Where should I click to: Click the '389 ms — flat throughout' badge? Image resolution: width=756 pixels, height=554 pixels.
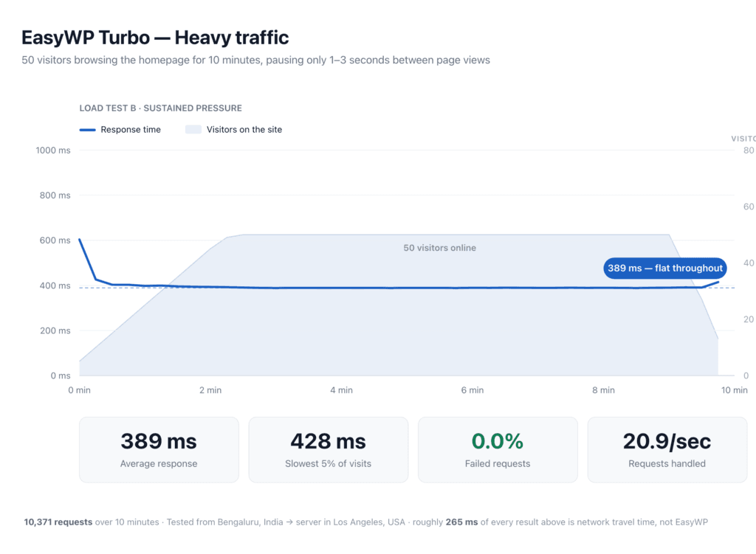point(665,269)
